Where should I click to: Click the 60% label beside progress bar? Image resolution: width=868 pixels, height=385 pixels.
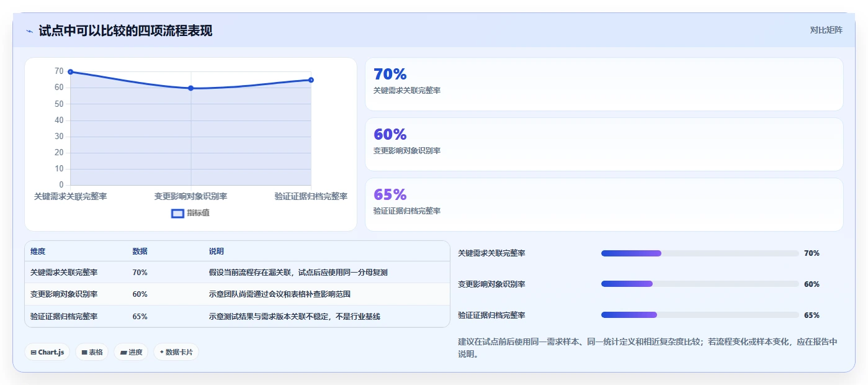click(x=812, y=284)
